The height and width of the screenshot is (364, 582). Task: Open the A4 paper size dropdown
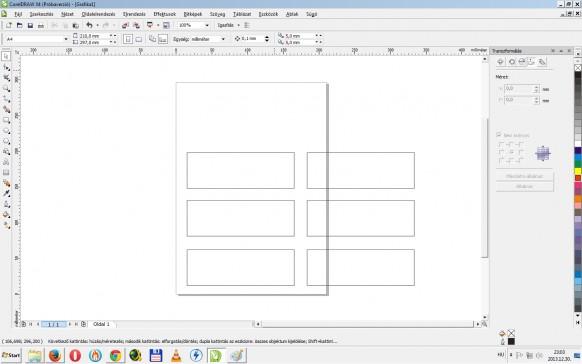pos(66,39)
